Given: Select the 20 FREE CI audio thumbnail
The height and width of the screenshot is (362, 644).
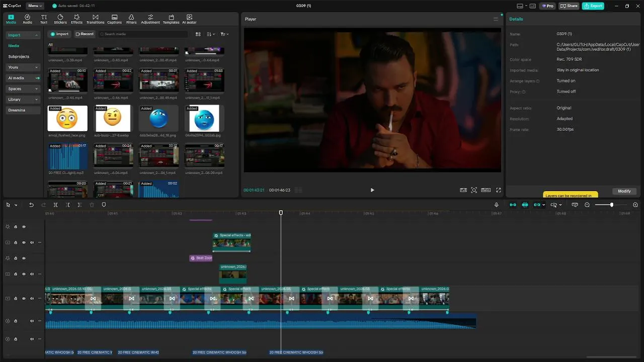Looking at the screenshot, I should point(67,156).
